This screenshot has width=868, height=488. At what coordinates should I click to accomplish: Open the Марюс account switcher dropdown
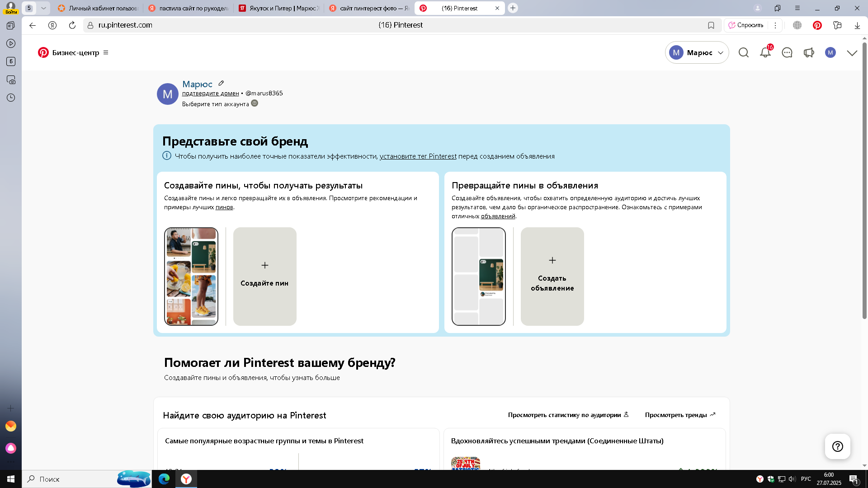click(x=697, y=53)
